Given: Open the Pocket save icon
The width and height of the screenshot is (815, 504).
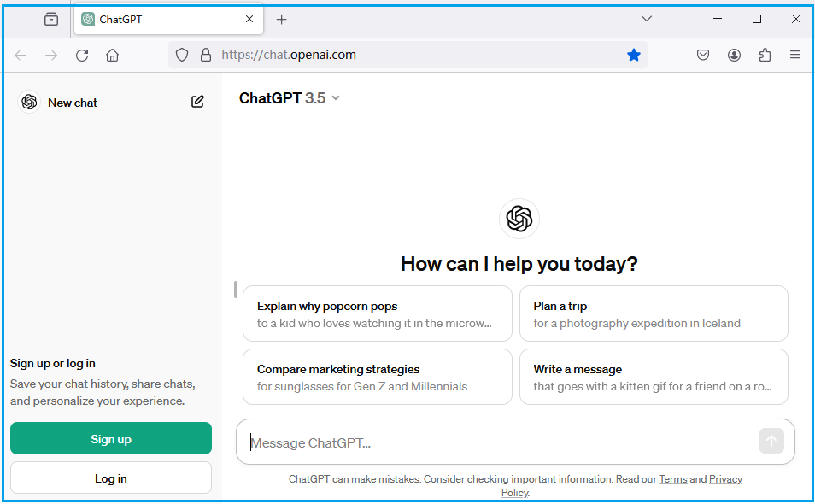Looking at the screenshot, I should click(703, 55).
